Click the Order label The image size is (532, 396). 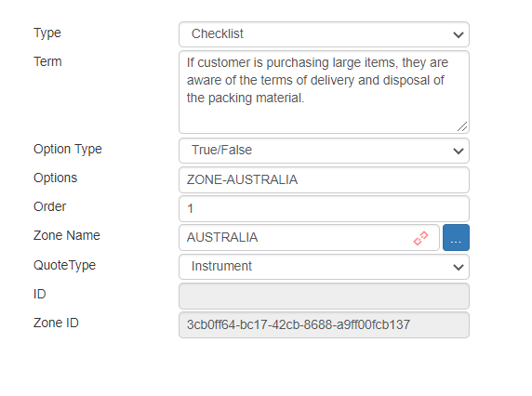[49, 206]
